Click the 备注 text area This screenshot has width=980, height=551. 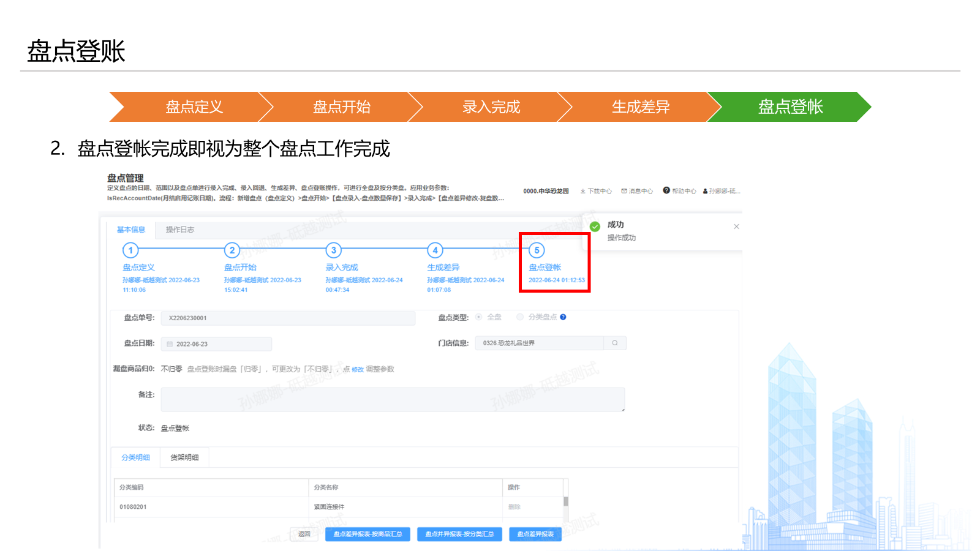[393, 399]
